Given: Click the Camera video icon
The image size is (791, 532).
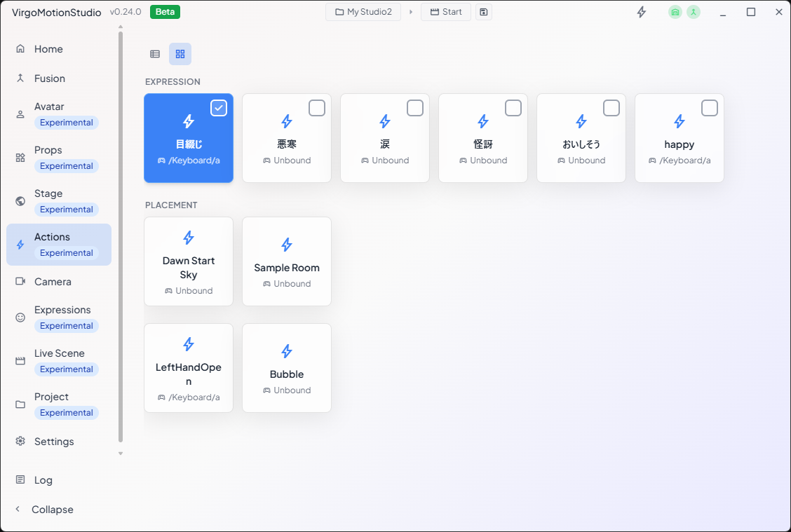Looking at the screenshot, I should pyautogui.click(x=20, y=281).
